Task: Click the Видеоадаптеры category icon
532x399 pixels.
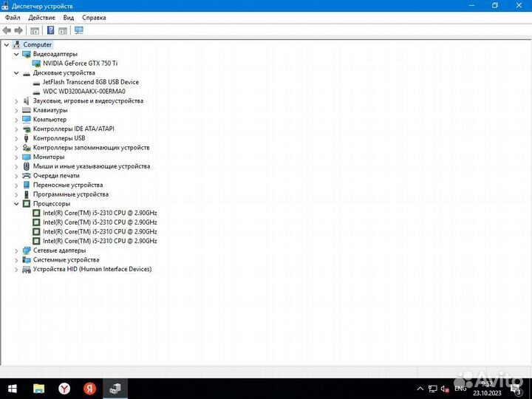Action: point(26,54)
